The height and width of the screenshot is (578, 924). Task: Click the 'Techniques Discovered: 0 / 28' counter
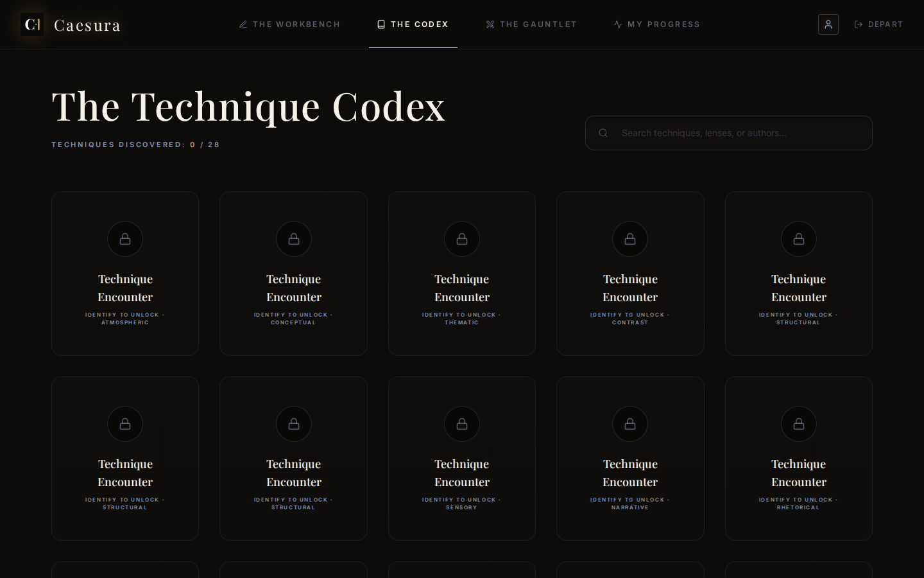(x=135, y=144)
